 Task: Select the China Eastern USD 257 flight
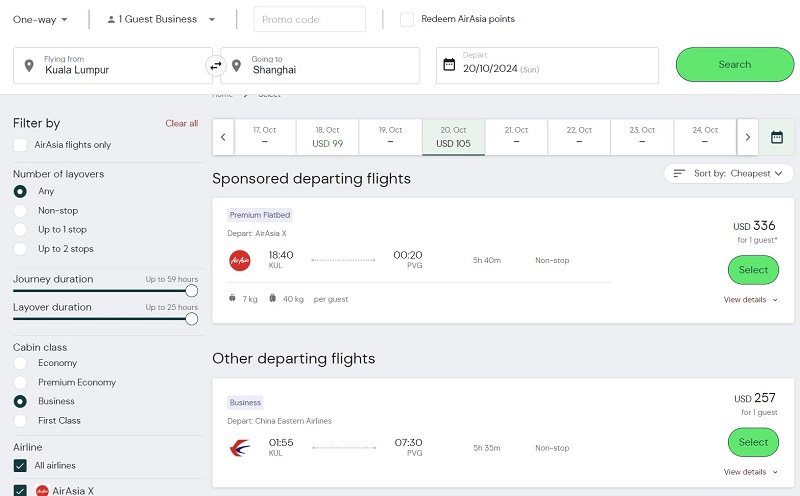point(753,442)
